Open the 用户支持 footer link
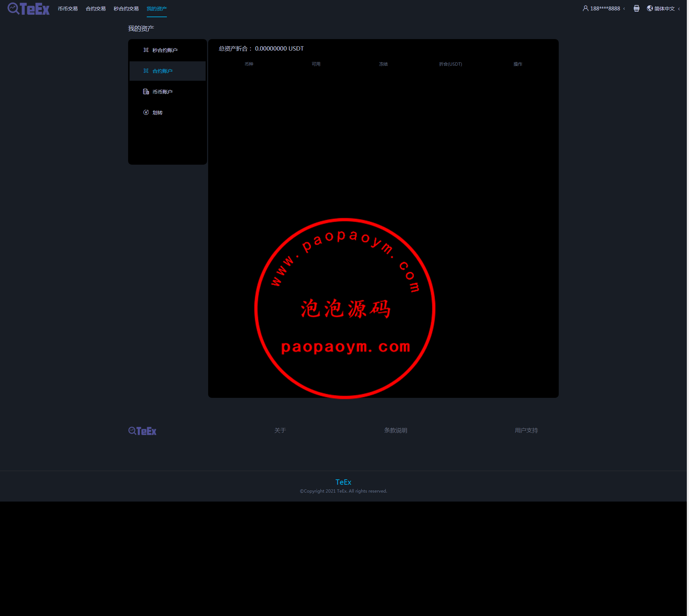 526,430
